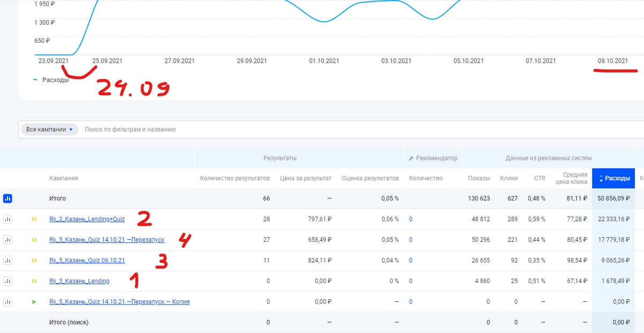644x333 pixels.
Task: Open chart icon for Rk_5_Казань_Quiz 14.10.21 —Перезапуск row
Action: pyautogui.click(x=8, y=240)
